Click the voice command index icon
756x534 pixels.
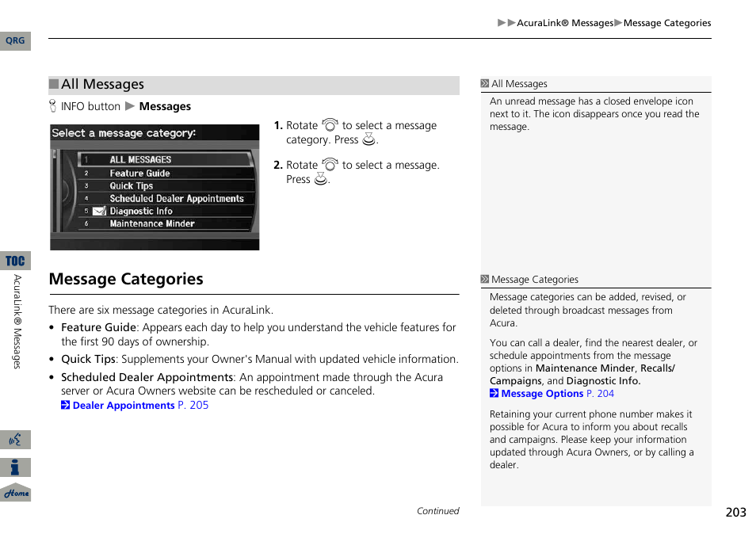pyautogui.click(x=15, y=440)
